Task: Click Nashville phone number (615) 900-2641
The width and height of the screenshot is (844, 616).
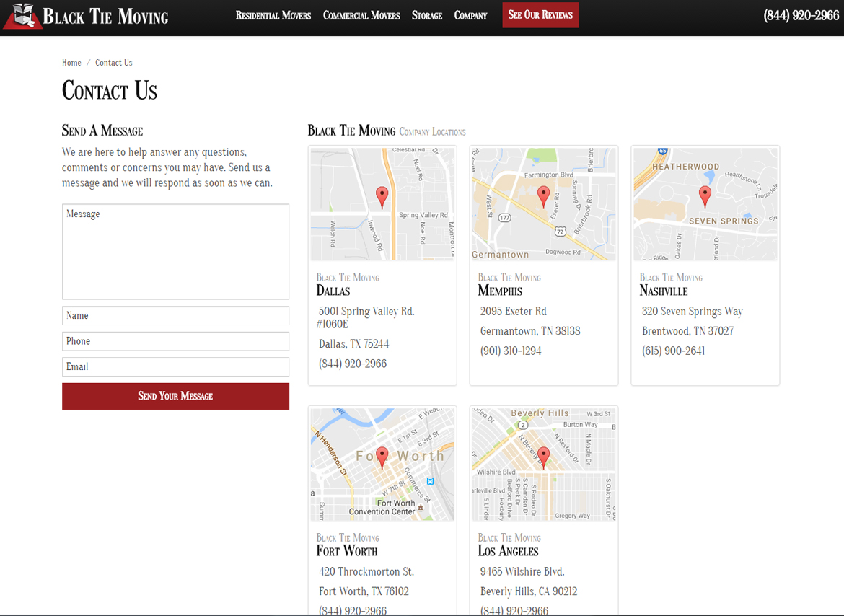Action: pyautogui.click(x=673, y=351)
